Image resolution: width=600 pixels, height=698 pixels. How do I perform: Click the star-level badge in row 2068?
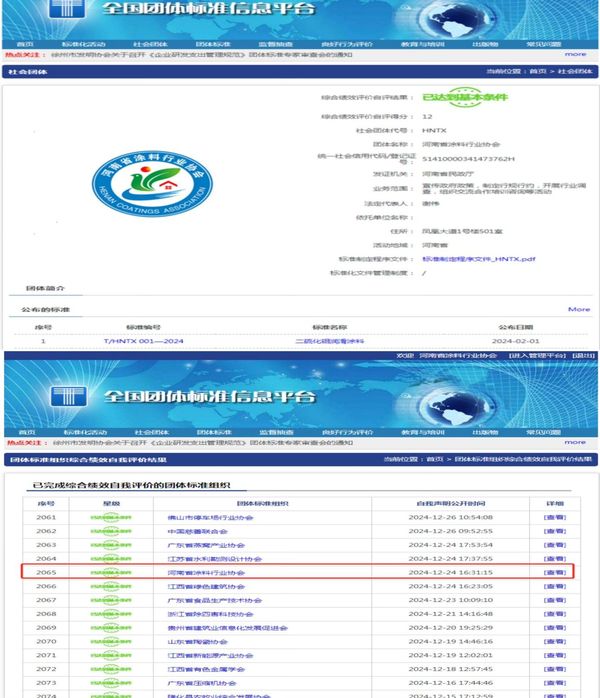point(111,614)
